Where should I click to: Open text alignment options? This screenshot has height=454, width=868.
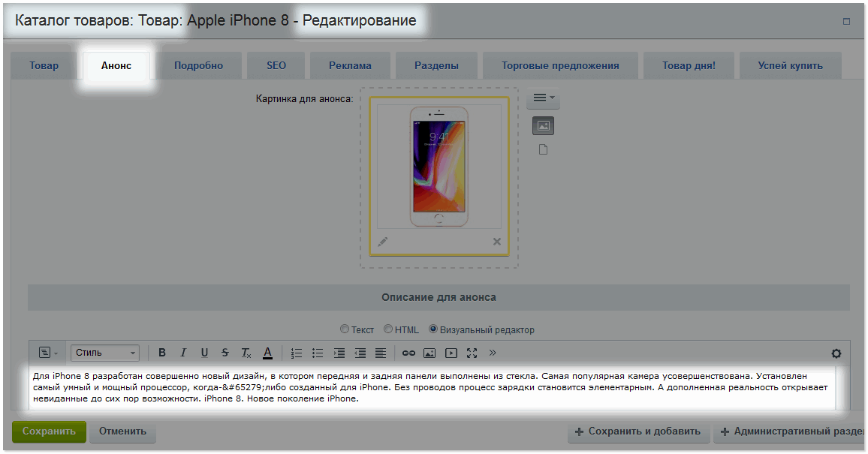(x=381, y=353)
